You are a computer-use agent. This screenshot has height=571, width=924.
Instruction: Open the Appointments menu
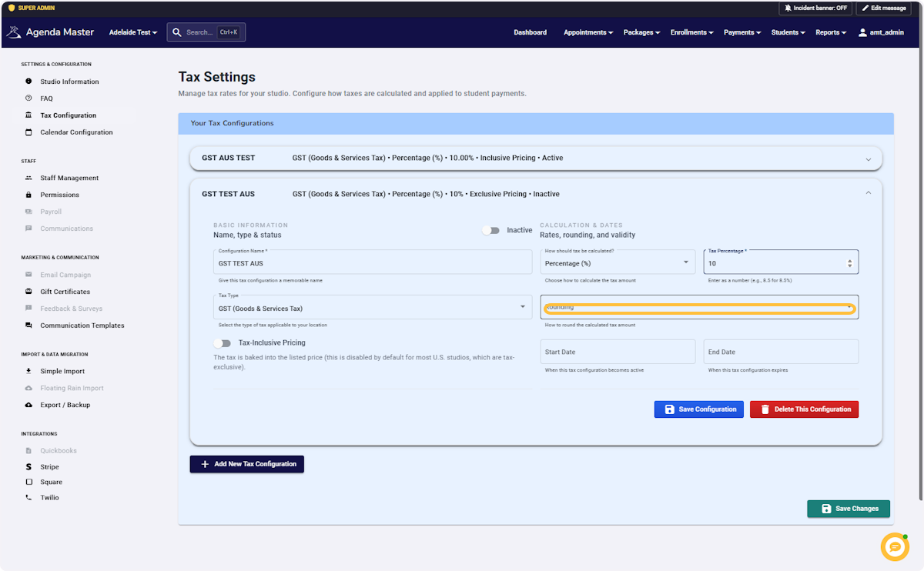(x=588, y=32)
